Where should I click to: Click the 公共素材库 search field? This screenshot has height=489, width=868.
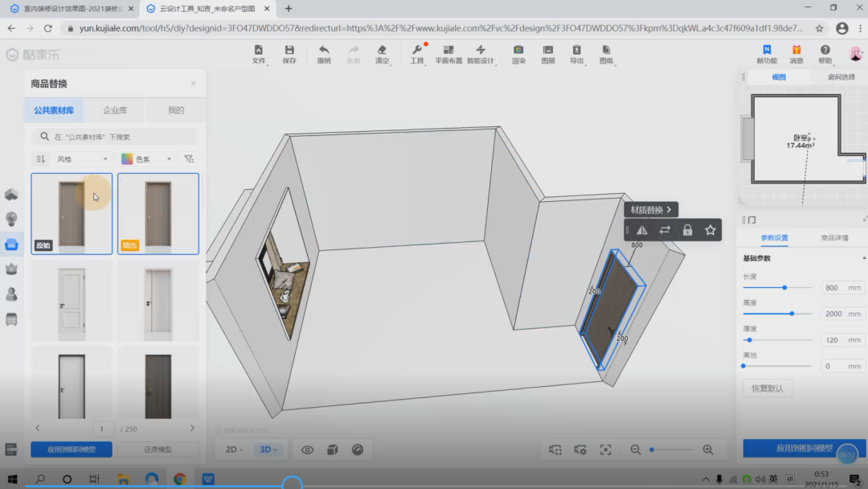tap(115, 137)
